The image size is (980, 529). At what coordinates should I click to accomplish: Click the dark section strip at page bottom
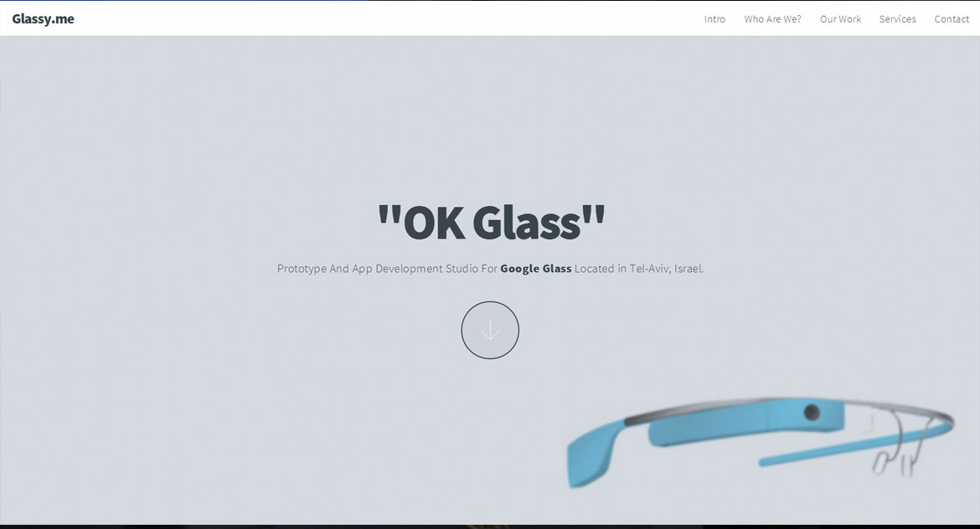click(490, 526)
